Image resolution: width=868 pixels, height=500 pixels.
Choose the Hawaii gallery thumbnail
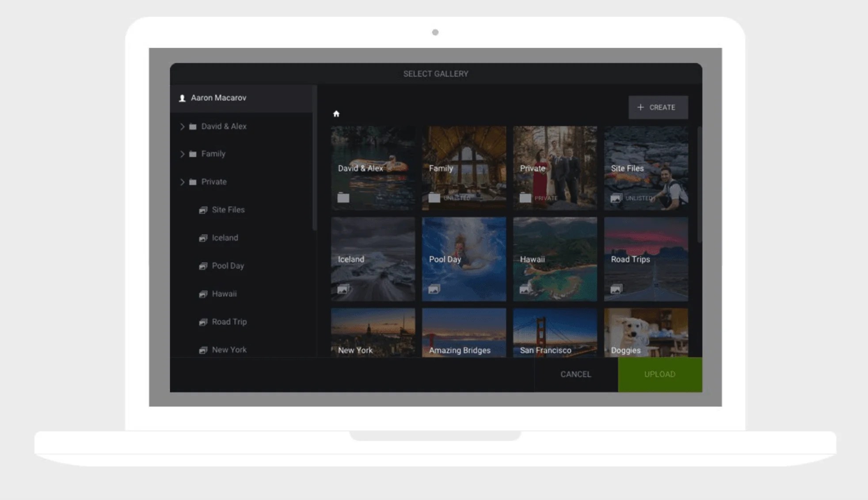(555, 259)
